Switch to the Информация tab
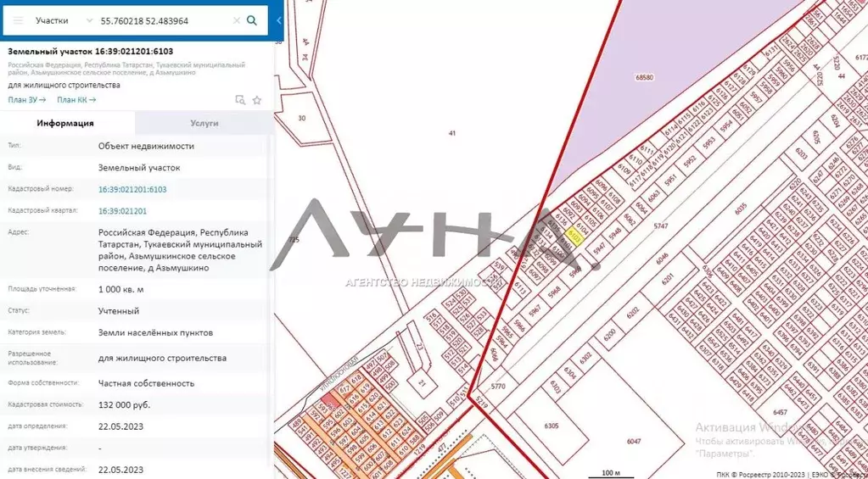This screenshot has height=479, width=868. [65, 123]
